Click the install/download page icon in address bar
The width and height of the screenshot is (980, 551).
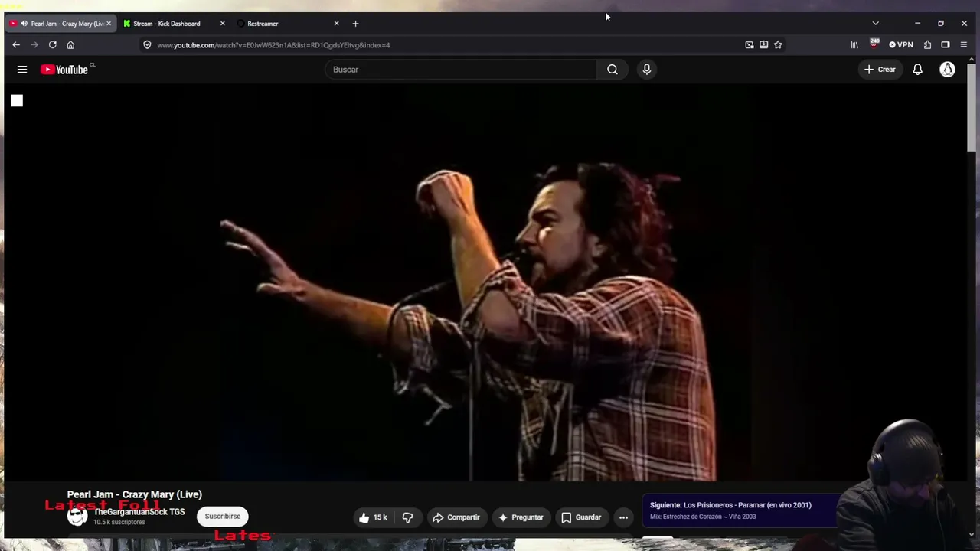click(x=763, y=45)
